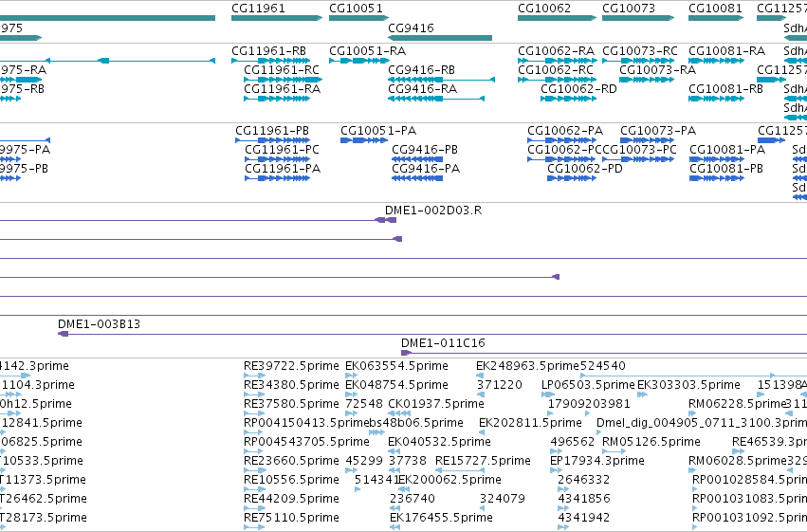This screenshot has width=807, height=532.
Task: Click EST RM05126.5prime label
Action: [651, 442]
